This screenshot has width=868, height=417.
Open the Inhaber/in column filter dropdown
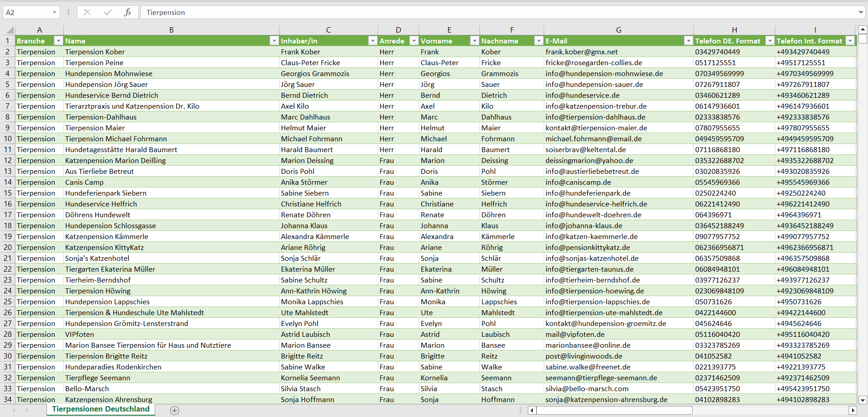(x=372, y=41)
